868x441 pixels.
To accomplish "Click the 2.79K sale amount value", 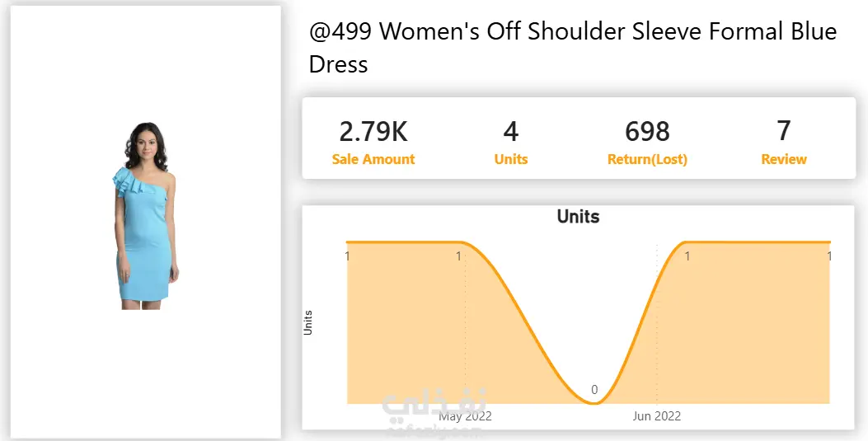I will (373, 132).
